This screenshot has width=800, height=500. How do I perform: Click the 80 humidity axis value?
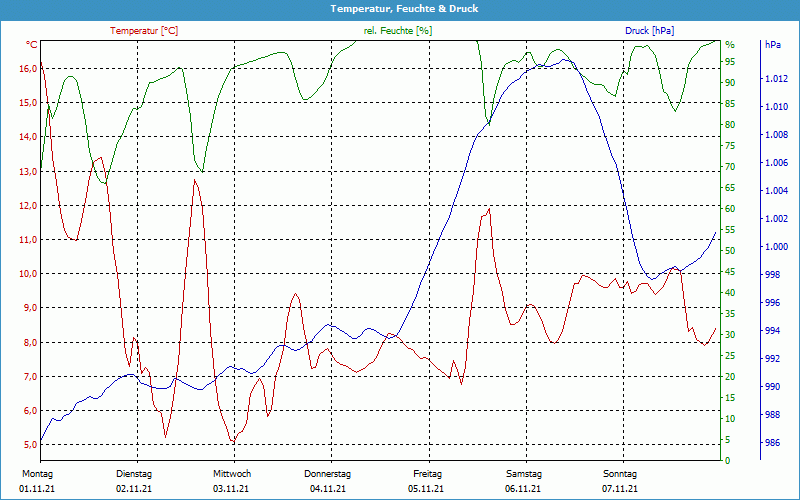pos(730,125)
